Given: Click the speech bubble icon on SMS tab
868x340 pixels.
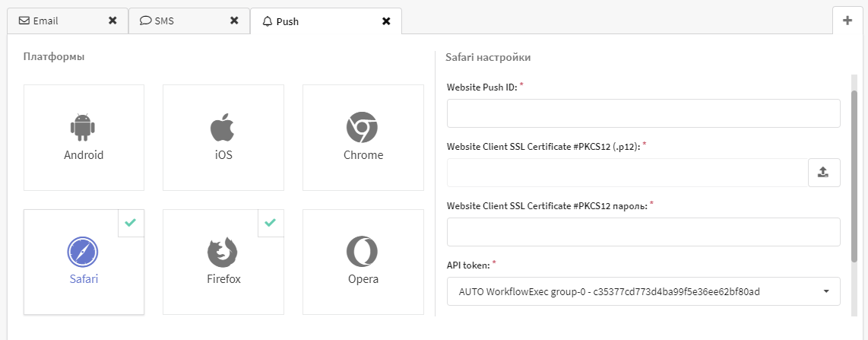Looking at the screenshot, I should [x=146, y=21].
